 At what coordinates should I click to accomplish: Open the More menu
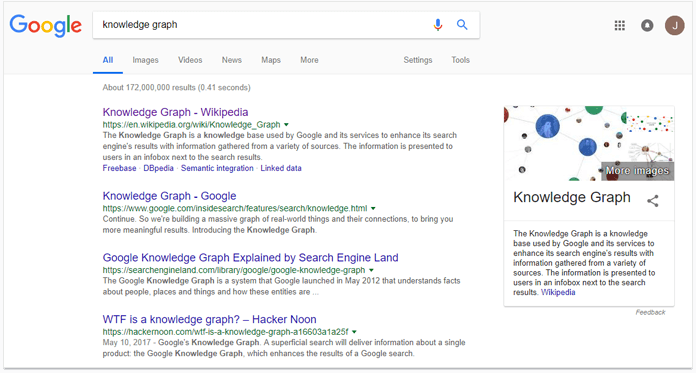[309, 60]
